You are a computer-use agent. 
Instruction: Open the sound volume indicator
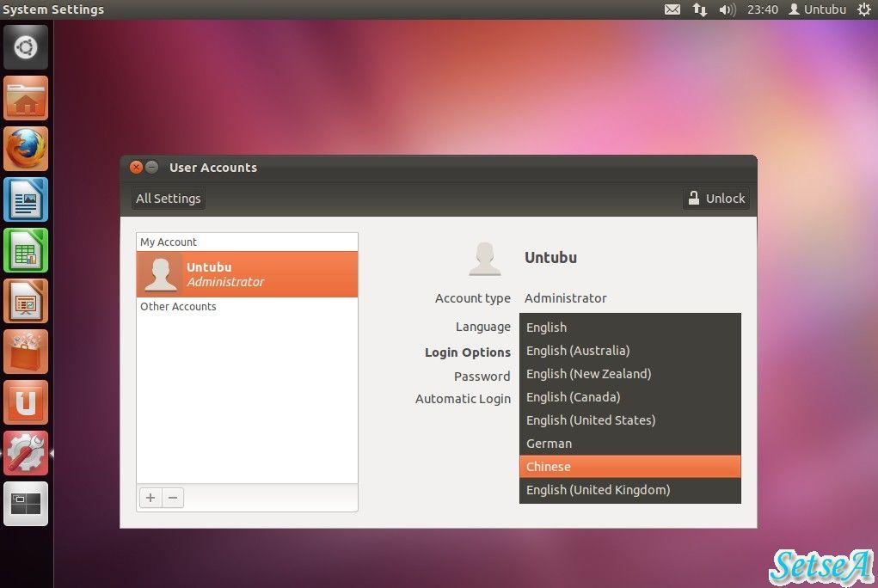coord(728,9)
